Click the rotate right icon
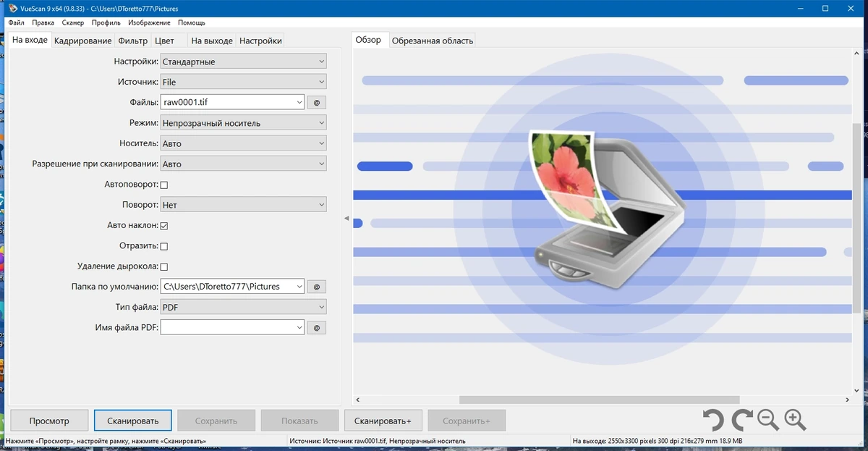868x451 pixels. coord(741,420)
